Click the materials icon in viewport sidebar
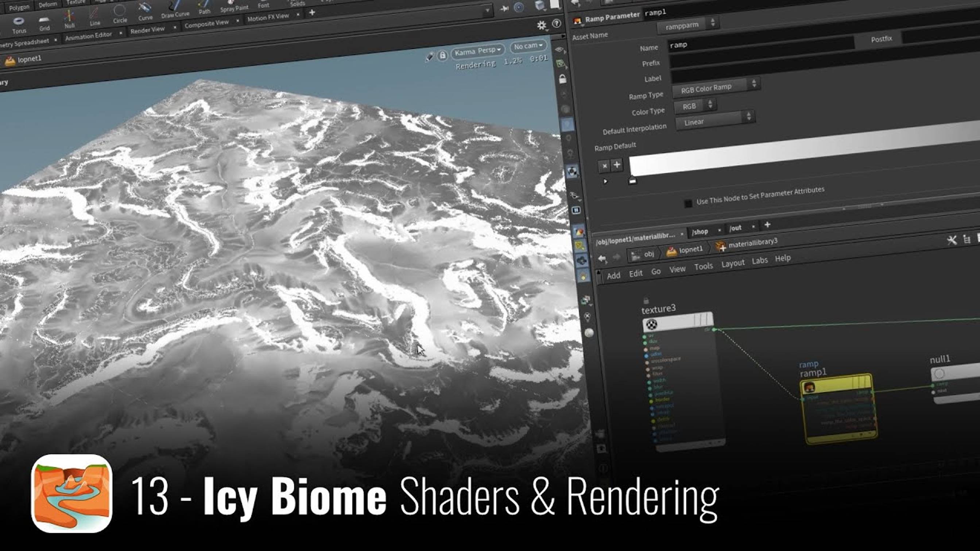 click(x=579, y=231)
